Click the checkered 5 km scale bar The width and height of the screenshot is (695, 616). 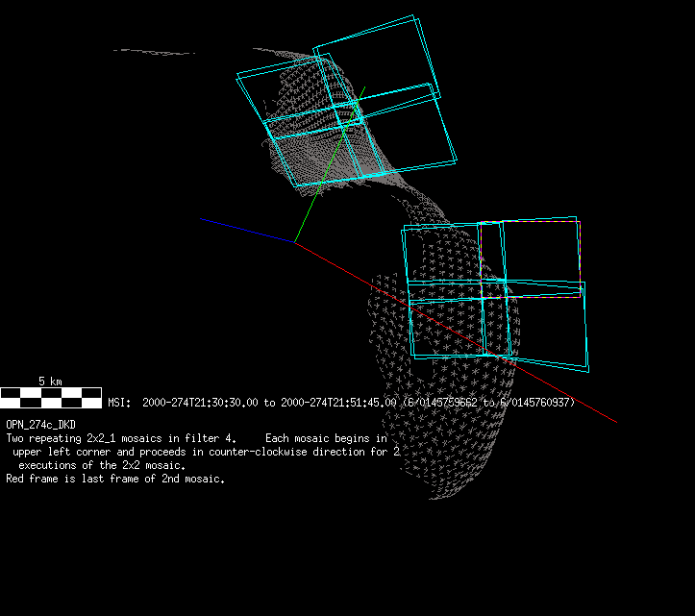point(51,398)
